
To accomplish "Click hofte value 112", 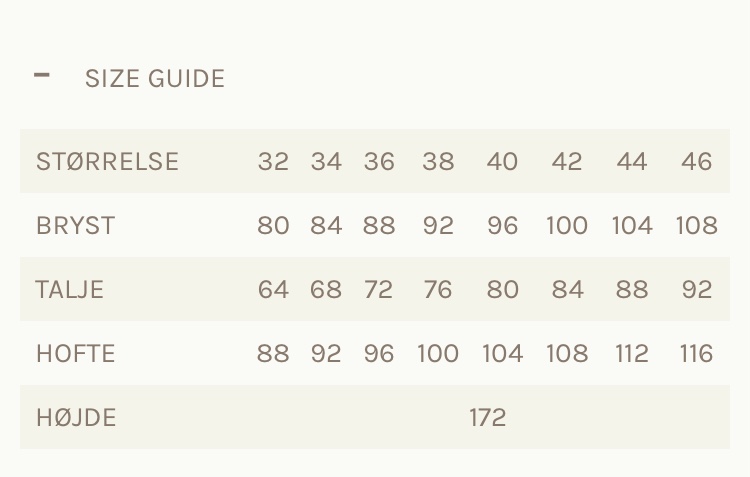I will pyautogui.click(x=632, y=354).
